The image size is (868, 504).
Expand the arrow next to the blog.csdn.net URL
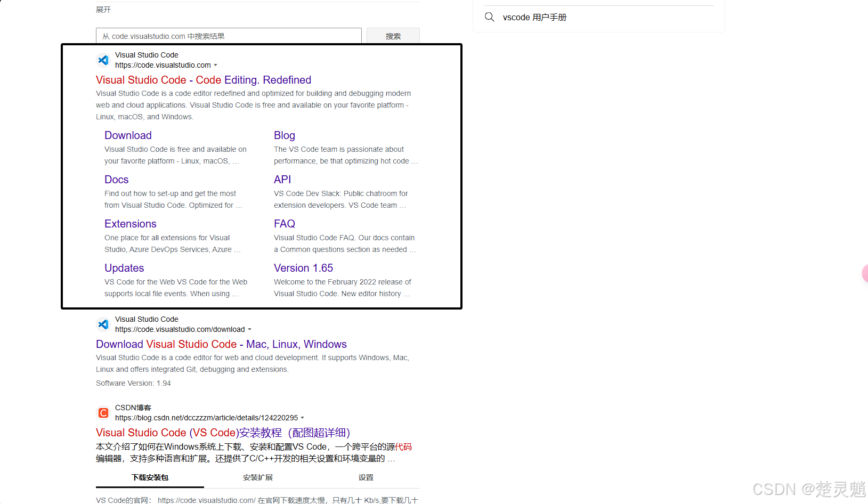[303, 418]
